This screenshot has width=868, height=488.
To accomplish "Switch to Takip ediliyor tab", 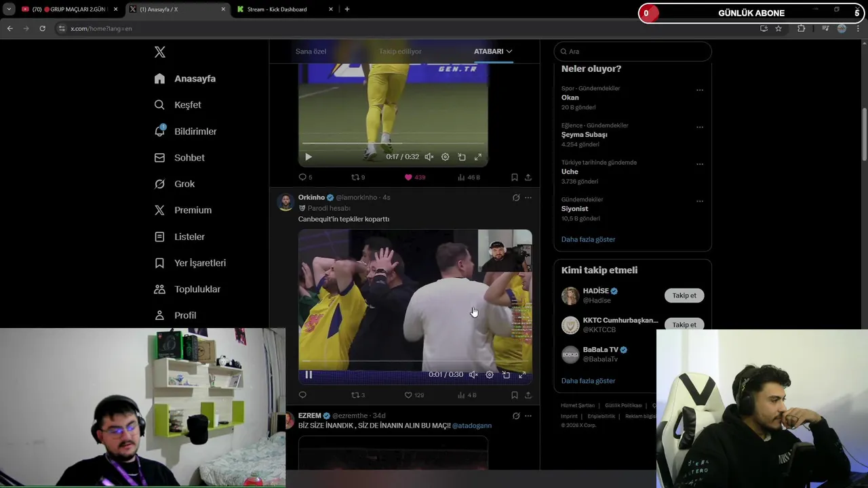I will [400, 52].
